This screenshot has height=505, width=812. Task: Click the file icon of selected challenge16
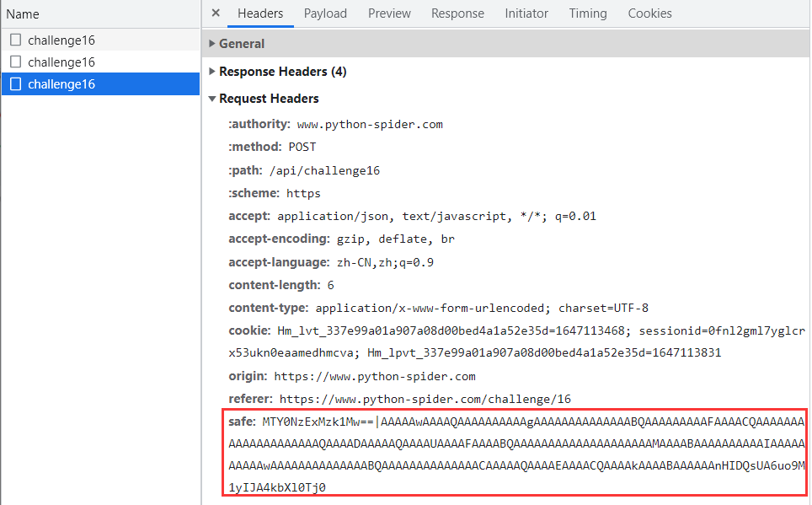click(15, 83)
